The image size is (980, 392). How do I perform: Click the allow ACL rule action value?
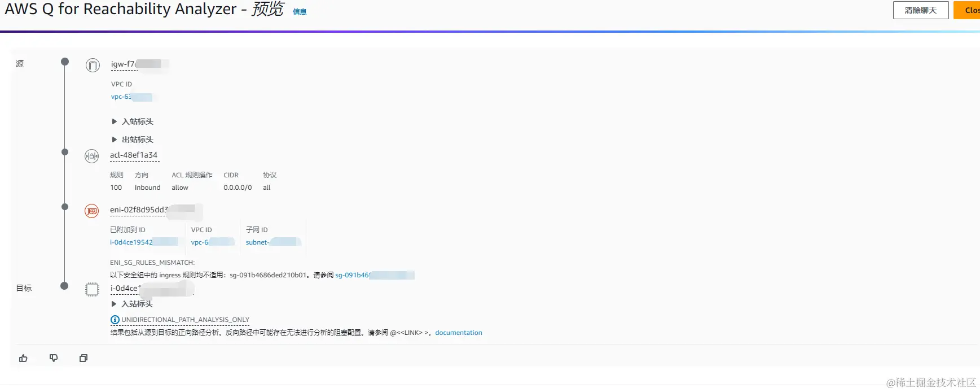pos(180,188)
